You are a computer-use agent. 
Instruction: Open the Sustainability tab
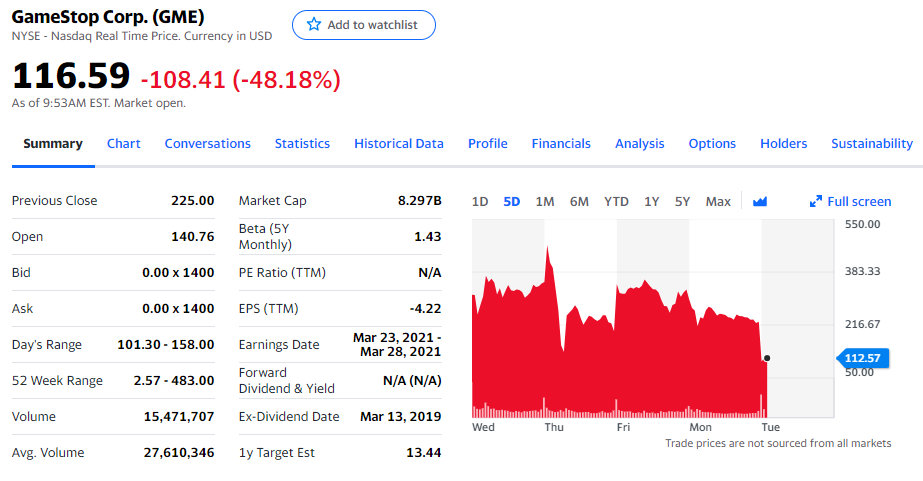[872, 144]
